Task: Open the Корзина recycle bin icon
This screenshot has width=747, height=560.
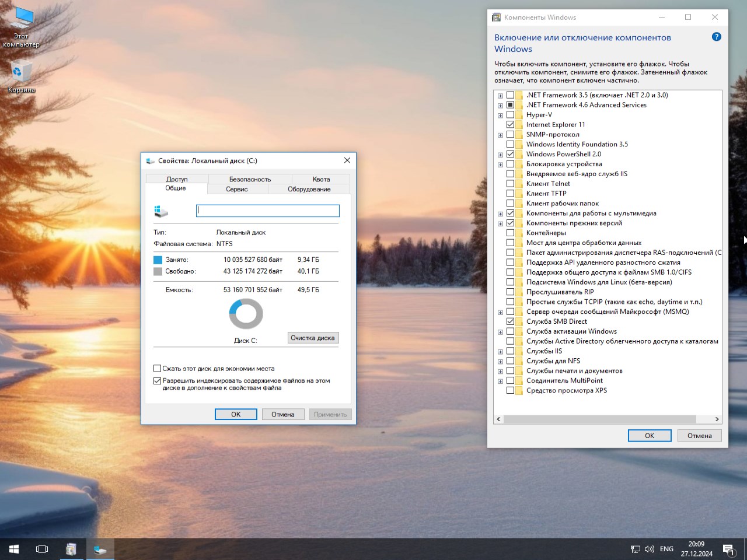Action: point(21,73)
